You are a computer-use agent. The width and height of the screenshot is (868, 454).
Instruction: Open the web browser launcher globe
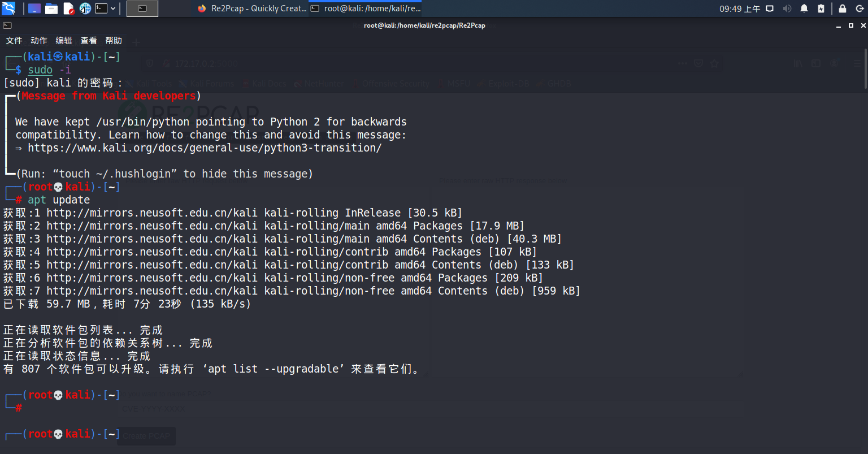point(85,8)
